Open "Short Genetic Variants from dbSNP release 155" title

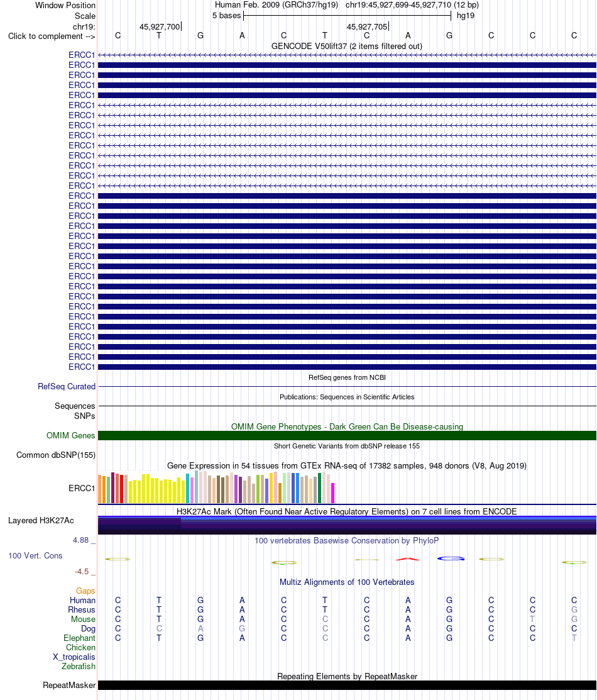347,446
